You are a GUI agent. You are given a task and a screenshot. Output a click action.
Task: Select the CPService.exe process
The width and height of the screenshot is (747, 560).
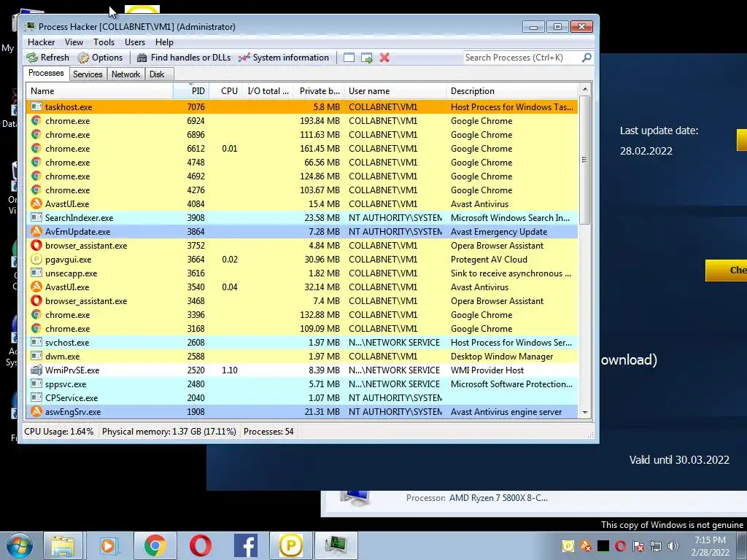[x=302, y=397]
